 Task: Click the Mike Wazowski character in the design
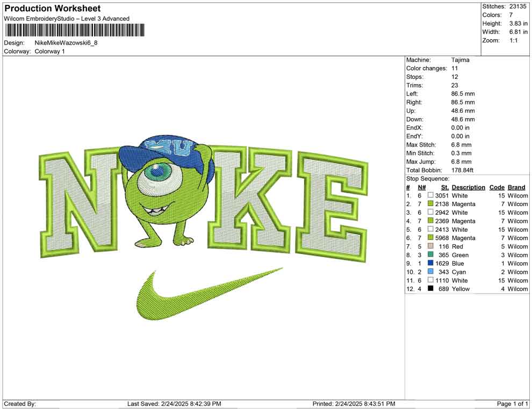[166, 192]
